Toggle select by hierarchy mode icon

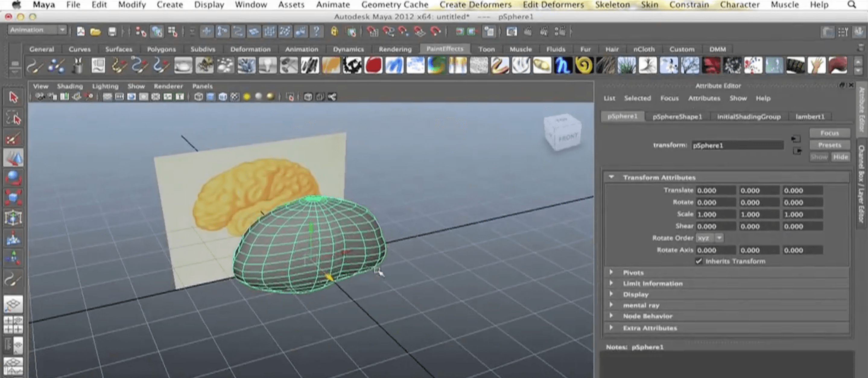[141, 32]
